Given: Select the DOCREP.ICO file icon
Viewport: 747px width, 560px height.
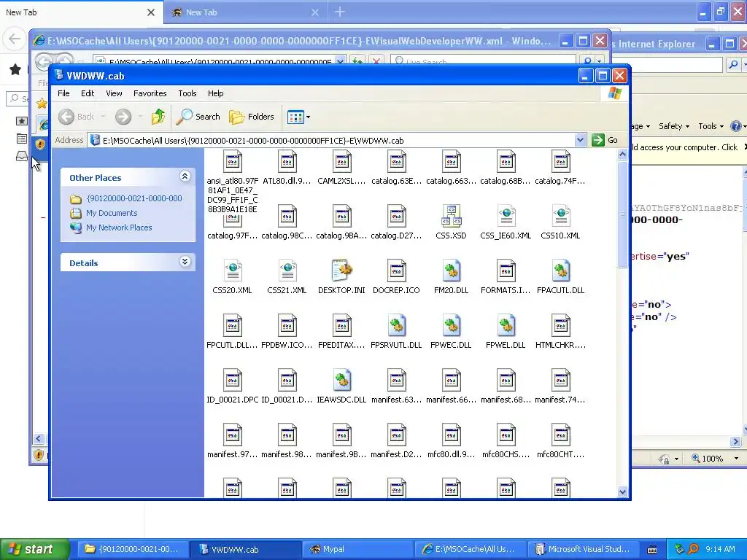Looking at the screenshot, I should (x=396, y=271).
